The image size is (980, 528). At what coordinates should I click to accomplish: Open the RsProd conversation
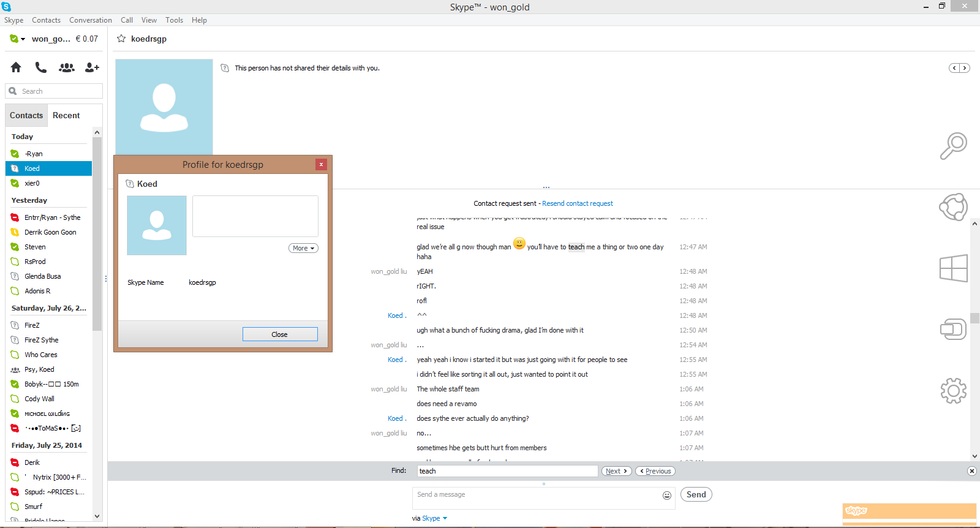click(x=48, y=262)
